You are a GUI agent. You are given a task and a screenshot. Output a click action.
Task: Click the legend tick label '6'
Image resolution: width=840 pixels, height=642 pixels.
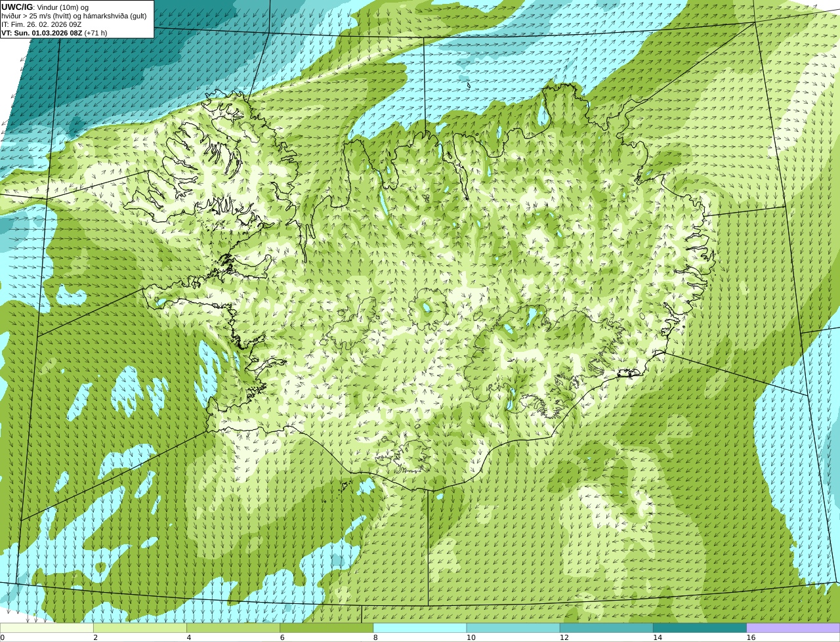click(x=282, y=637)
